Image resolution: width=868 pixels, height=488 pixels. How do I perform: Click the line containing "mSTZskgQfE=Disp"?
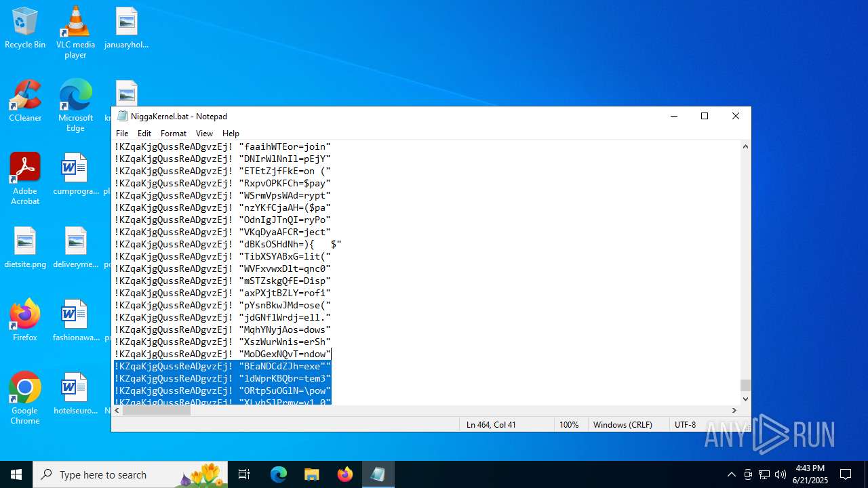tap(222, 281)
